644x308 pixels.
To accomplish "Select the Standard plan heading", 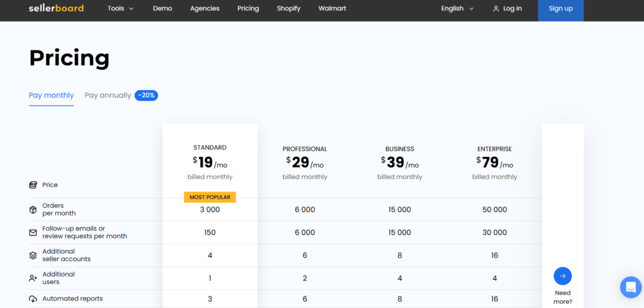I will coord(209,147).
